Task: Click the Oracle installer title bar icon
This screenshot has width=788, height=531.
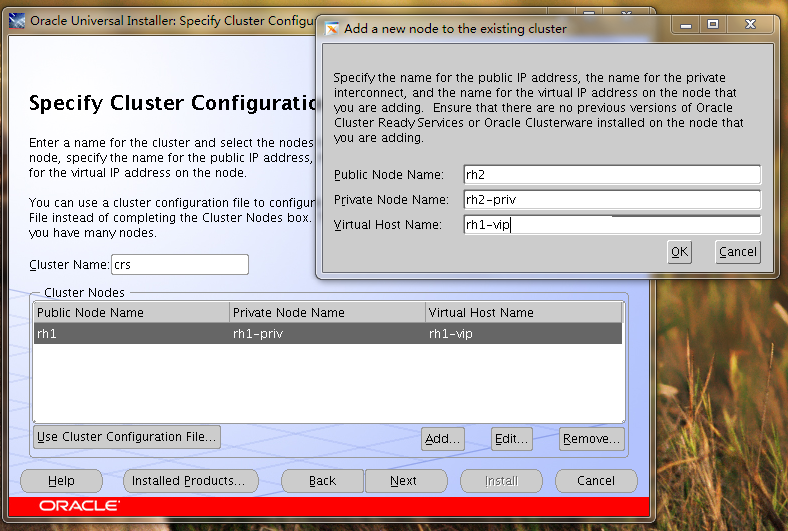Action: (17, 21)
